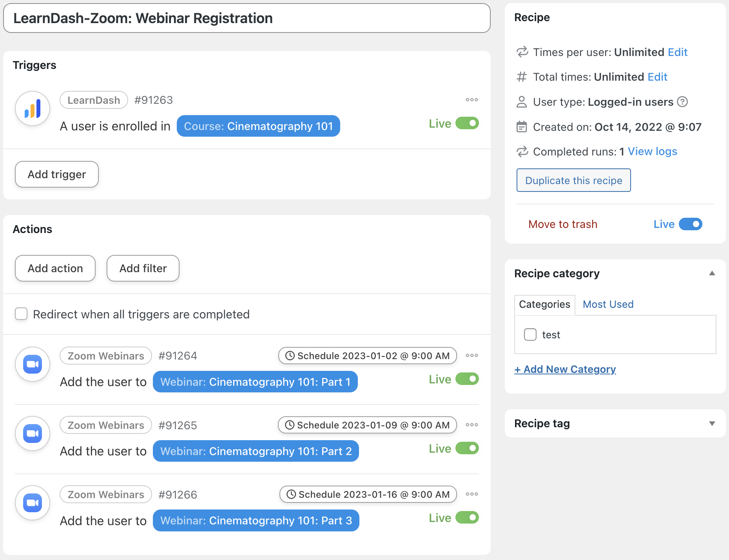Viewport: 729px width, 560px height.
Task: Click the calendar icon beside Created on
Action: point(522,127)
